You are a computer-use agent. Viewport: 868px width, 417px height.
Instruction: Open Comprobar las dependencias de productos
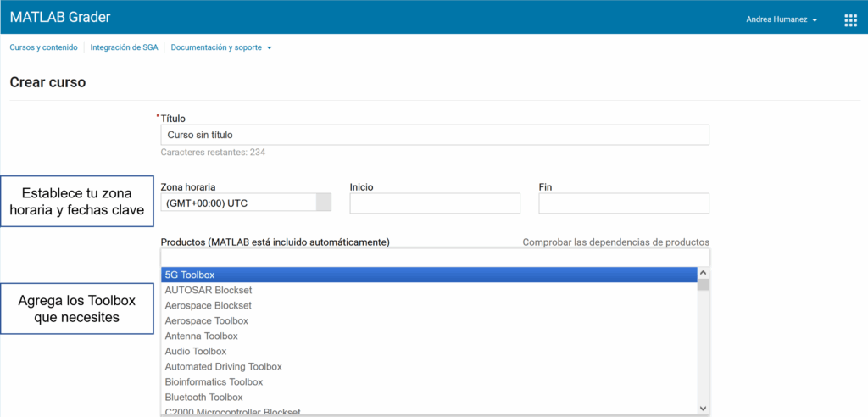[616, 242]
